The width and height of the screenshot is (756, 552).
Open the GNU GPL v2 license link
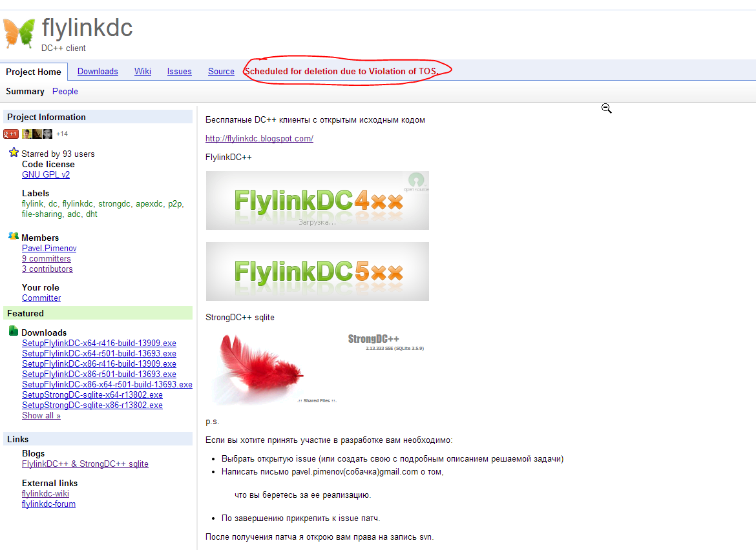[46, 174]
